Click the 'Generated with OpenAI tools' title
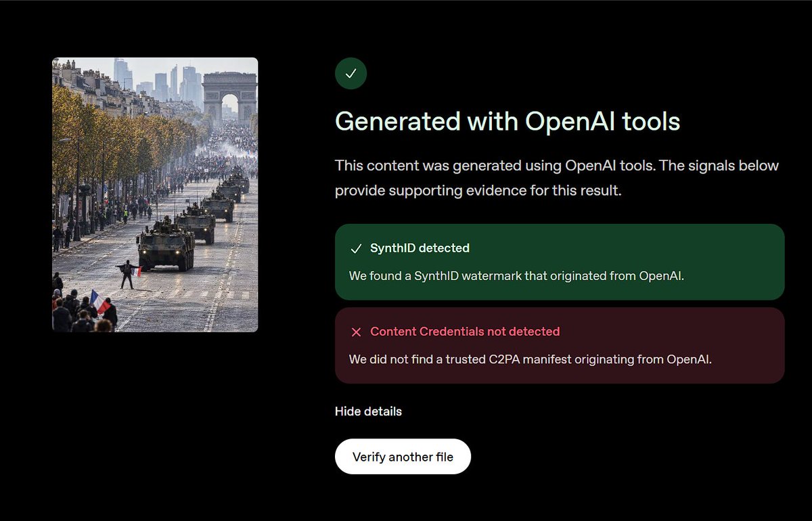The width and height of the screenshot is (812, 521). [507, 122]
